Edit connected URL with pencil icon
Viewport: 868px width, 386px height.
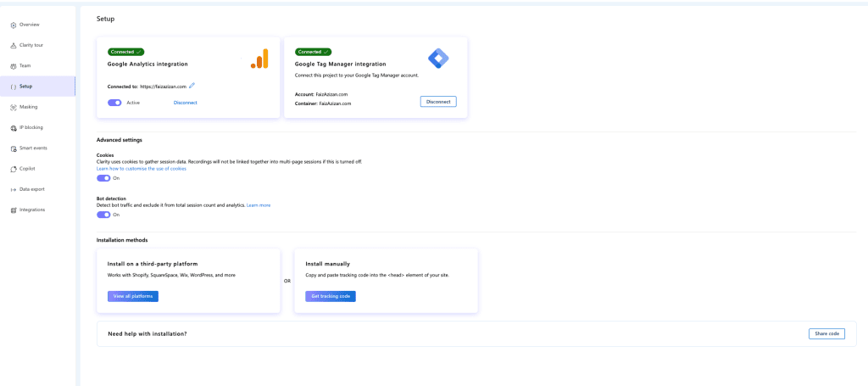tap(192, 86)
